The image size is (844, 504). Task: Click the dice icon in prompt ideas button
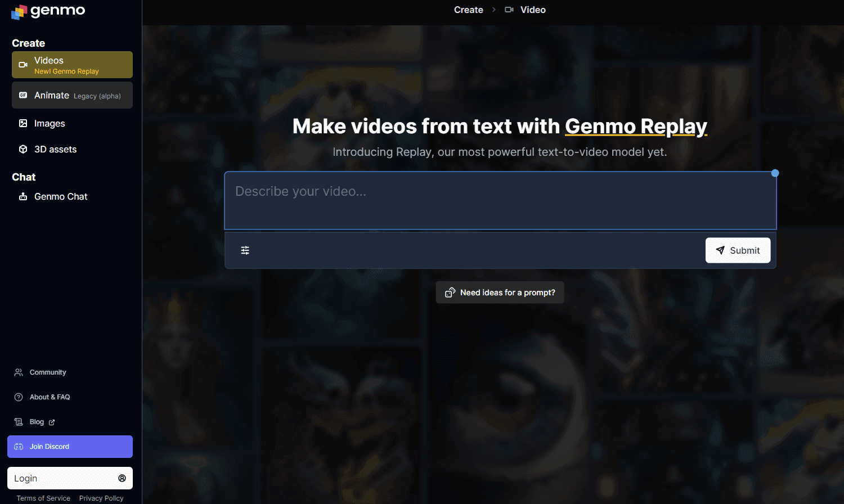[450, 292]
